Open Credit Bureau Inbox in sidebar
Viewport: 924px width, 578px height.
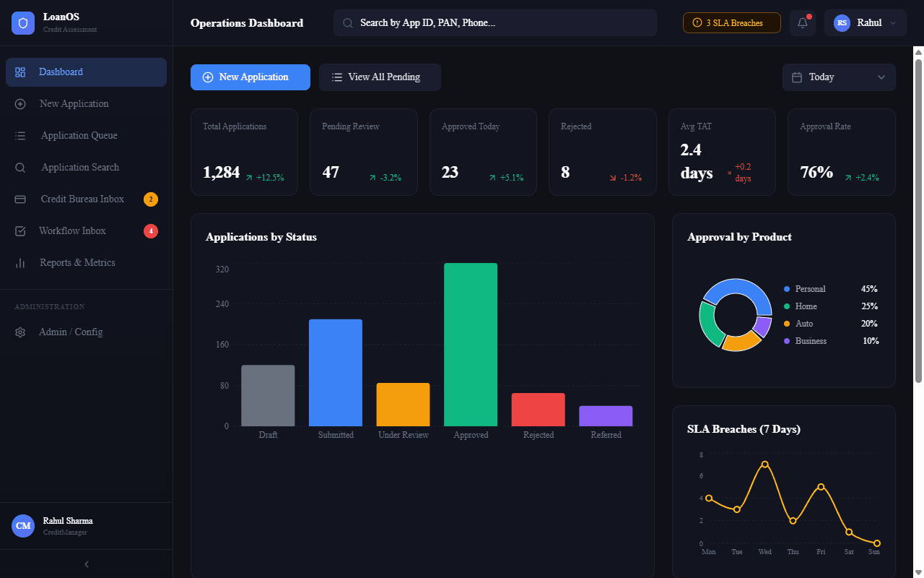(86, 199)
